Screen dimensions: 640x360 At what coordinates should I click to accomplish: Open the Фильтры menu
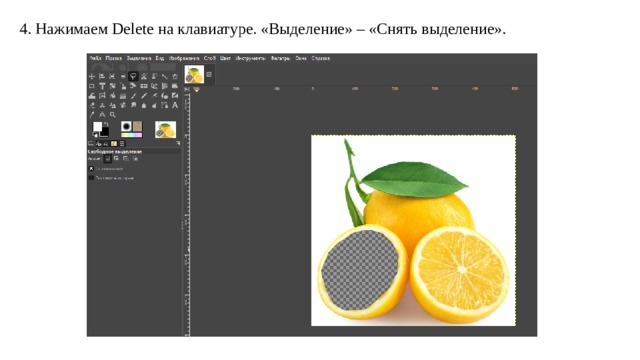(x=280, y=58)
